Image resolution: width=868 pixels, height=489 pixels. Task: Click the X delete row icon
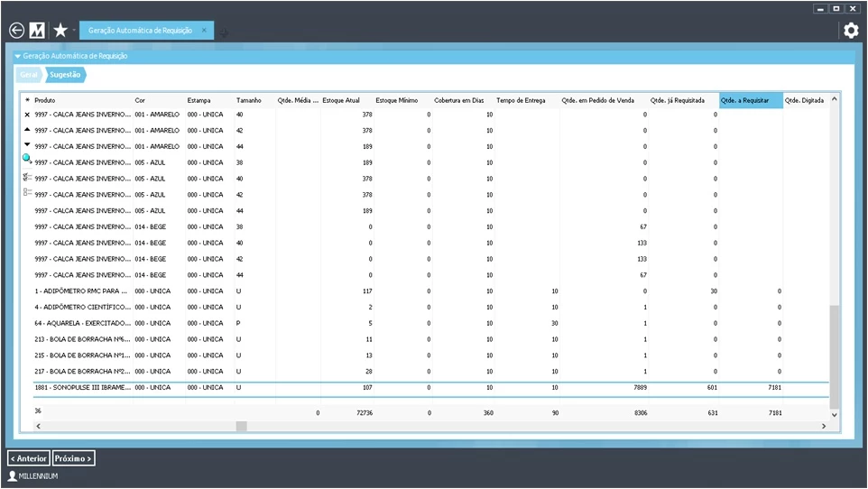click(27, 115)
